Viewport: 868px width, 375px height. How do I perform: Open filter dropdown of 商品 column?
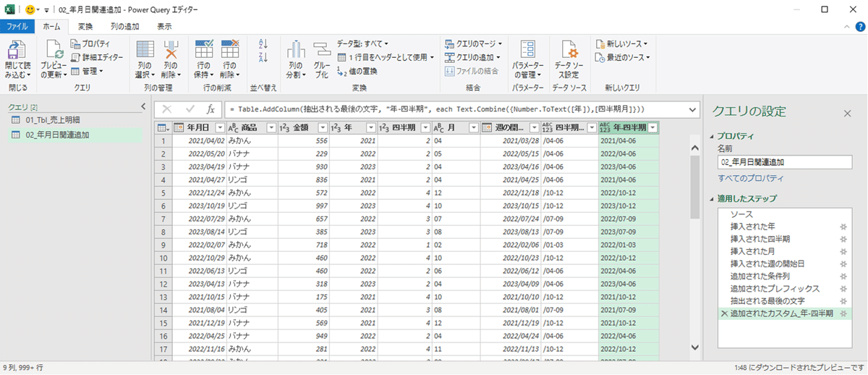[271, 128]
